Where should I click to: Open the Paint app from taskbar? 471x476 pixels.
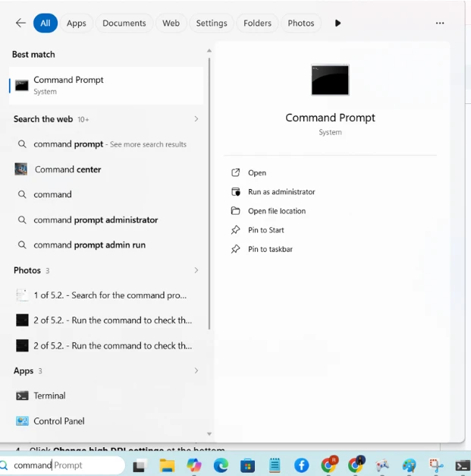tap(409, 465)
